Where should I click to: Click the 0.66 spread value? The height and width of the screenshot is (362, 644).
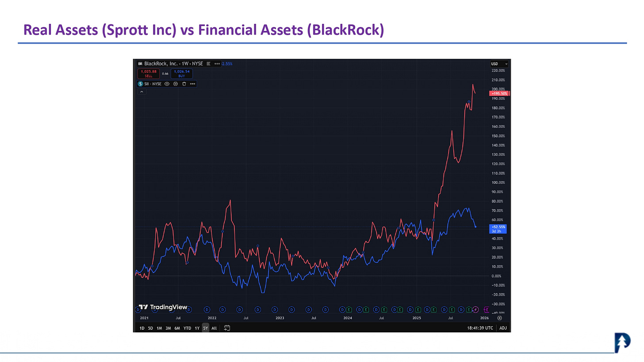click(x=165, y=74)
